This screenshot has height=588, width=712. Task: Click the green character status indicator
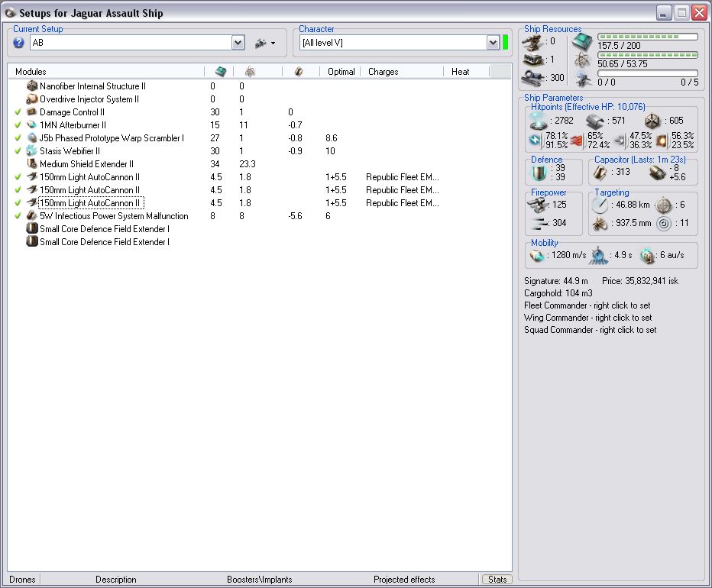(x=506, y=43)
